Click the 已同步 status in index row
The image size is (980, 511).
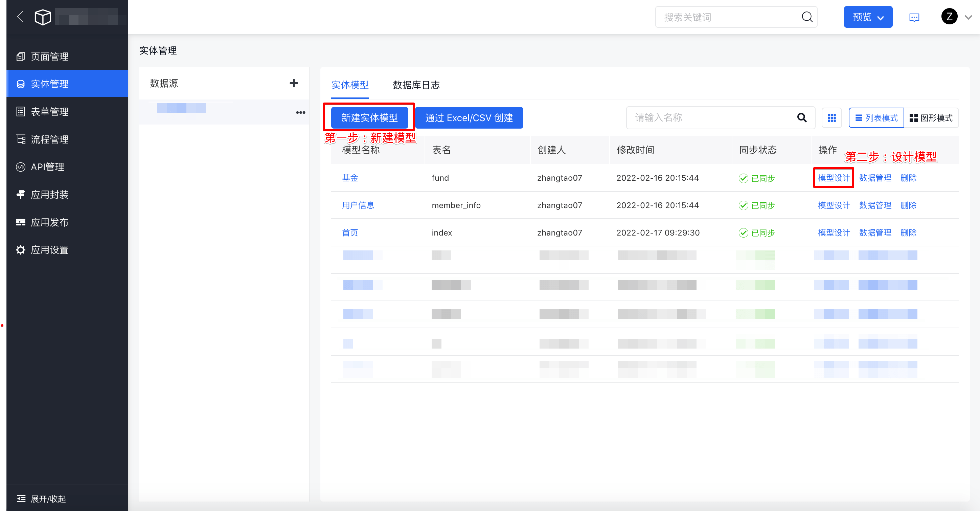point(757,233)
